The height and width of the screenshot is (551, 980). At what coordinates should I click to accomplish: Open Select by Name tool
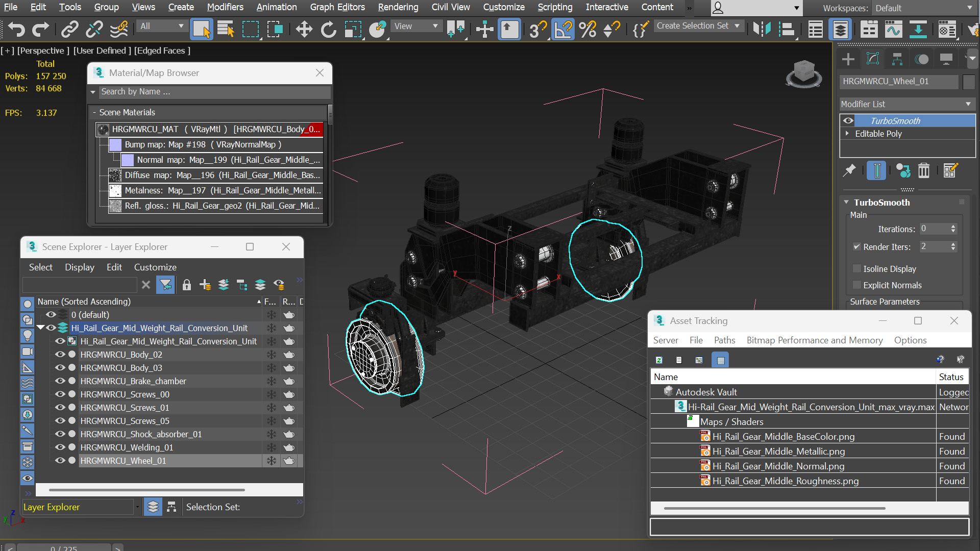pos(226,29)
